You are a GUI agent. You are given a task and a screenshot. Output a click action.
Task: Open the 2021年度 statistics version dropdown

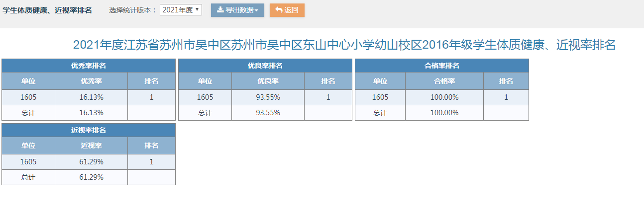pos(181,10)
